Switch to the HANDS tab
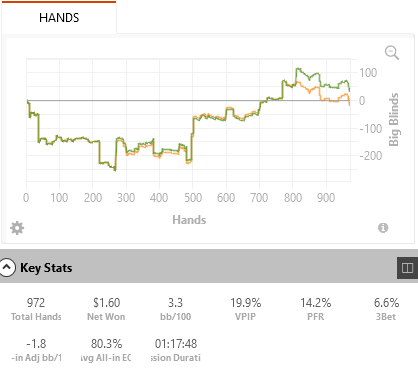The image size is (418, 375). coord(59,17)
